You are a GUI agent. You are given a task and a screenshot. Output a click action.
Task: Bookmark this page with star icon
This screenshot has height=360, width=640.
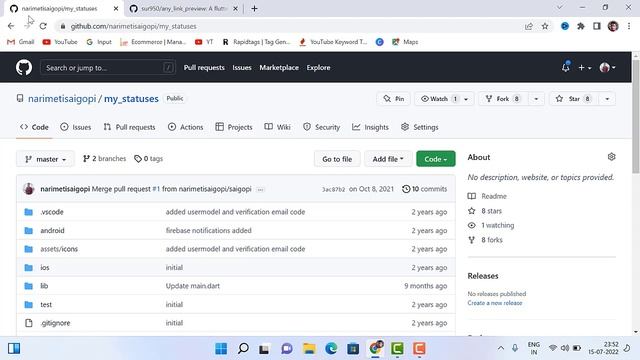[545, 26]
